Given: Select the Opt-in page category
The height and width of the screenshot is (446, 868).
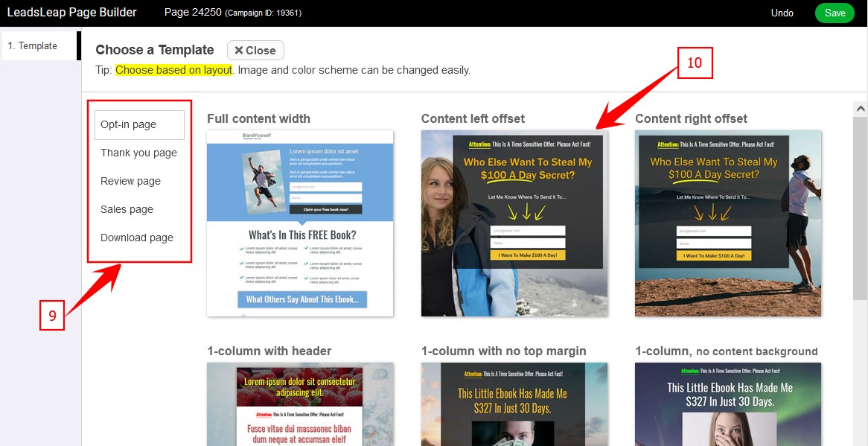Looking at the screenshot, I should 139,124.
